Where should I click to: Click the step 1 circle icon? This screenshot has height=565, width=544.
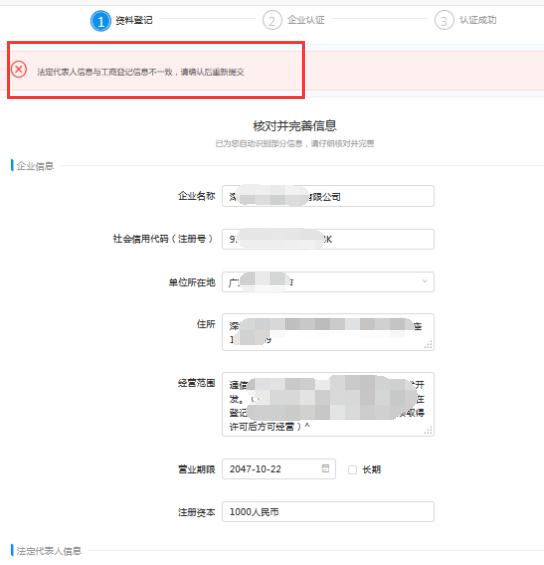click(x=101, y=21)
